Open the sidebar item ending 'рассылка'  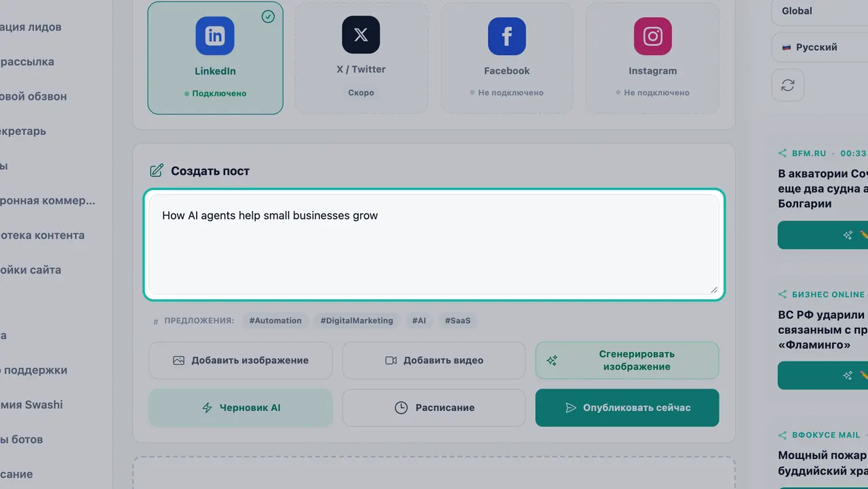tap(27, 62)
